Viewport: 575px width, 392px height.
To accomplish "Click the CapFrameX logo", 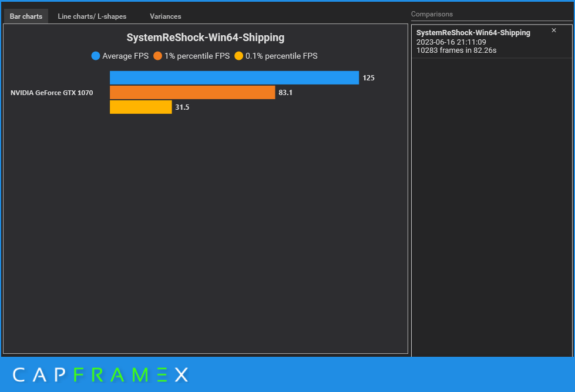I will tap(100, 375).
